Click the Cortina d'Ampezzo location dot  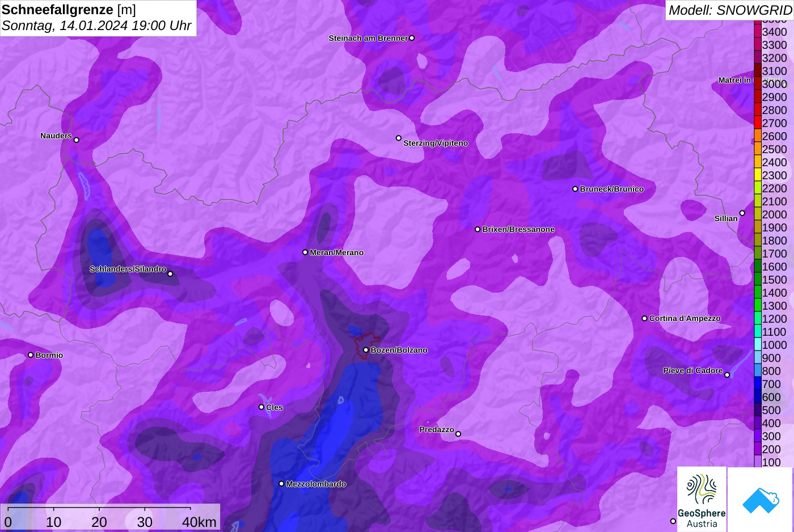tap(644, 318)
